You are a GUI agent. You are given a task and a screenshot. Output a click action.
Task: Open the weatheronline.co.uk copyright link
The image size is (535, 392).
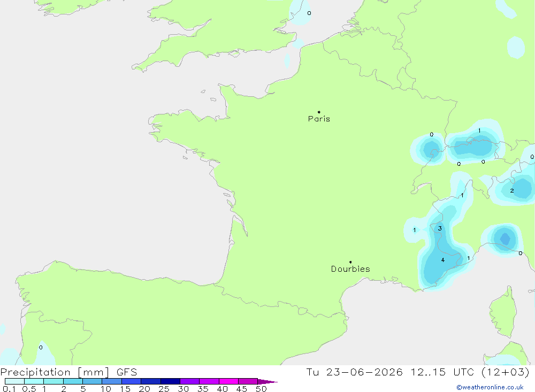click(x=490, y=387)
